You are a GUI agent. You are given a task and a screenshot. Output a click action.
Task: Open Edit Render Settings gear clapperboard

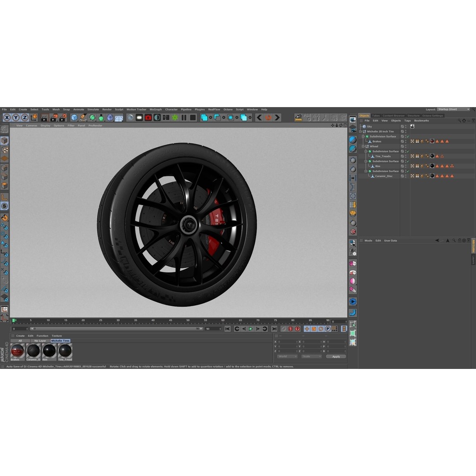click(63, 118)
